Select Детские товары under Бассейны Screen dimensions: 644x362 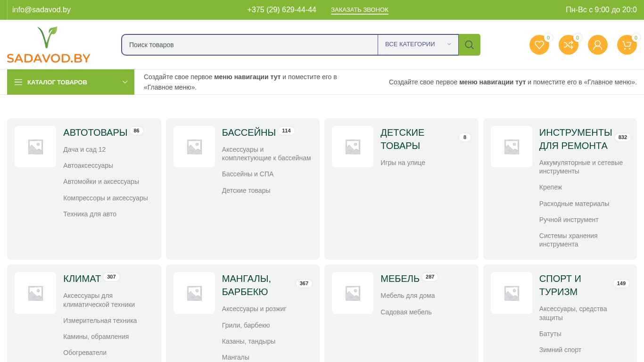coord(246,190)
